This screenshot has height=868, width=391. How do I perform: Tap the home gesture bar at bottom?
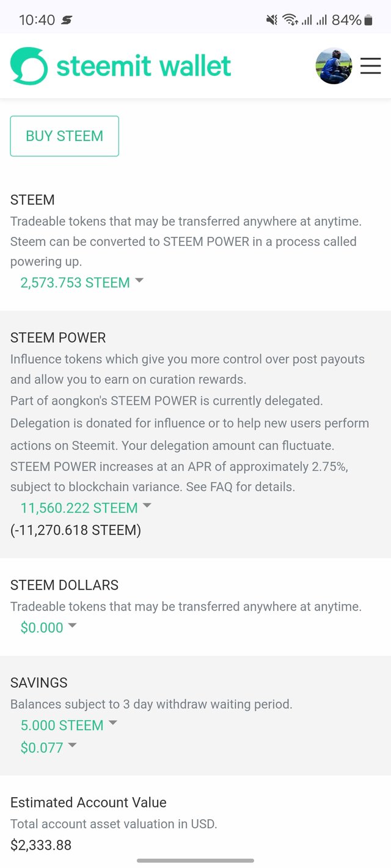195,861
